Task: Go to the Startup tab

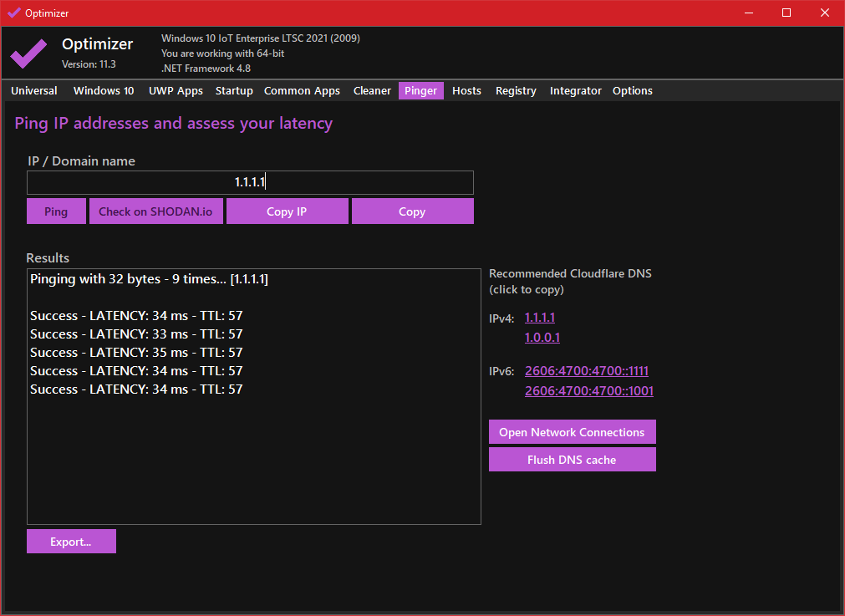Action: click(x=234, y=91)
